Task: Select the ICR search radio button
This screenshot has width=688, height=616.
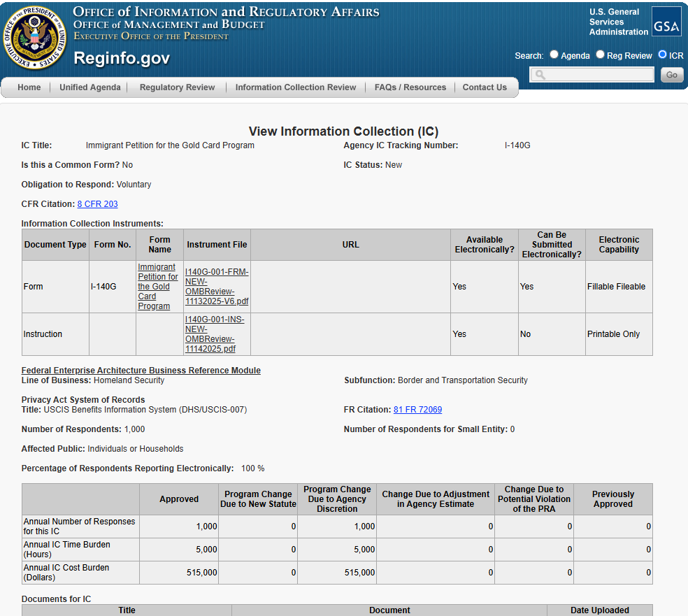Action: coord(662,55)
